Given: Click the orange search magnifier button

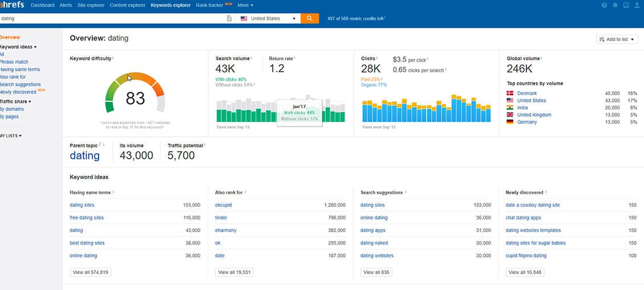Looking at the screenshot, I should 310,18.
